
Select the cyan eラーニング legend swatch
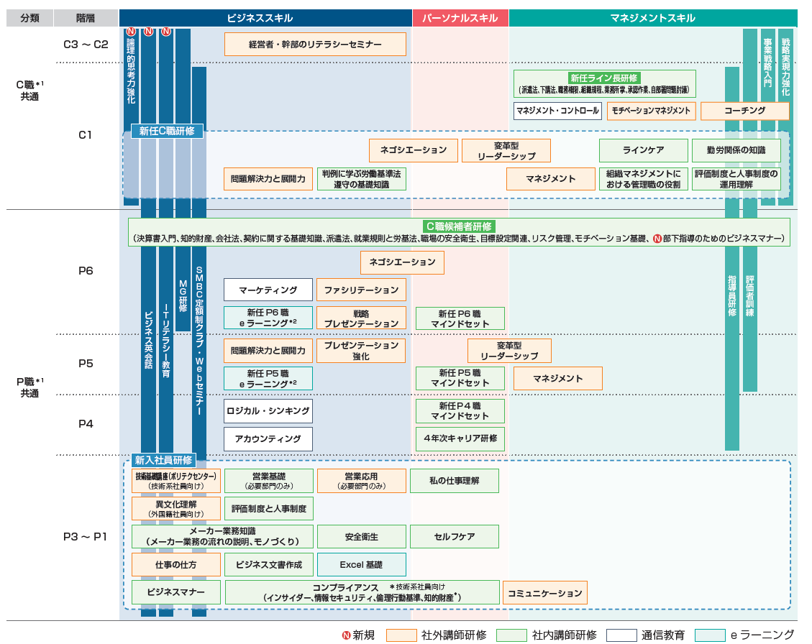710,635
